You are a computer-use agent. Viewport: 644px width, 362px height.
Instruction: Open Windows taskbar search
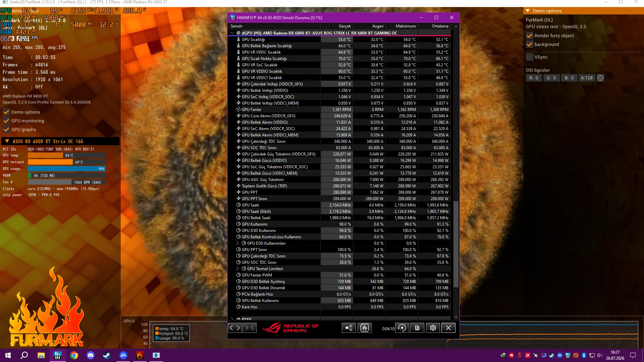[24, 355]
